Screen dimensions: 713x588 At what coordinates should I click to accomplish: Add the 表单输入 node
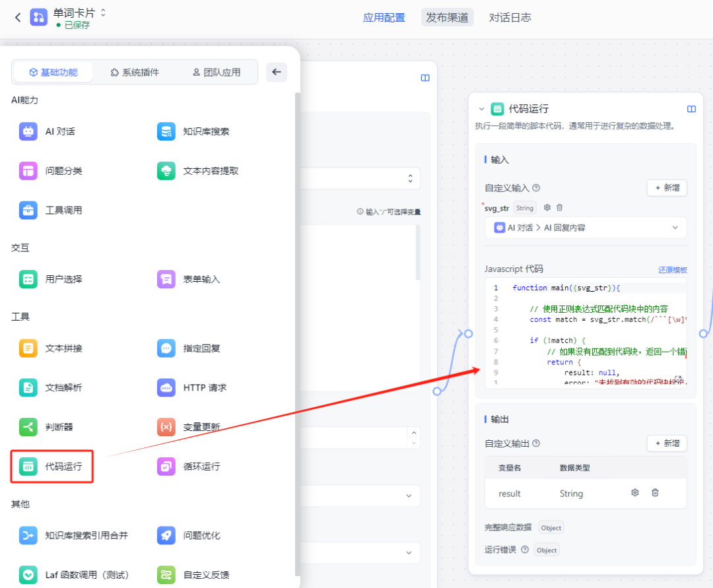pos(189,279)
